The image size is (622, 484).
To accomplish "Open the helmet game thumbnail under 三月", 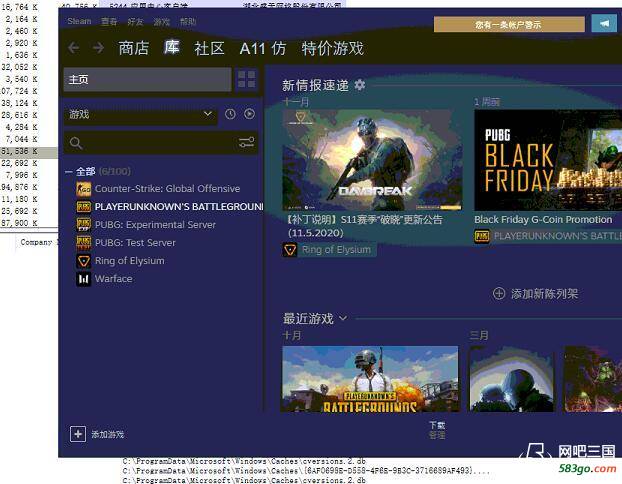I will (x=511, y=379).
